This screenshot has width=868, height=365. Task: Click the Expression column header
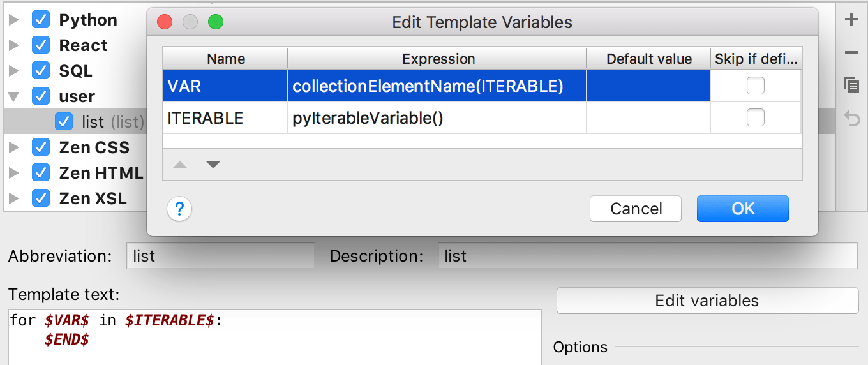click(x=438, y=59)
